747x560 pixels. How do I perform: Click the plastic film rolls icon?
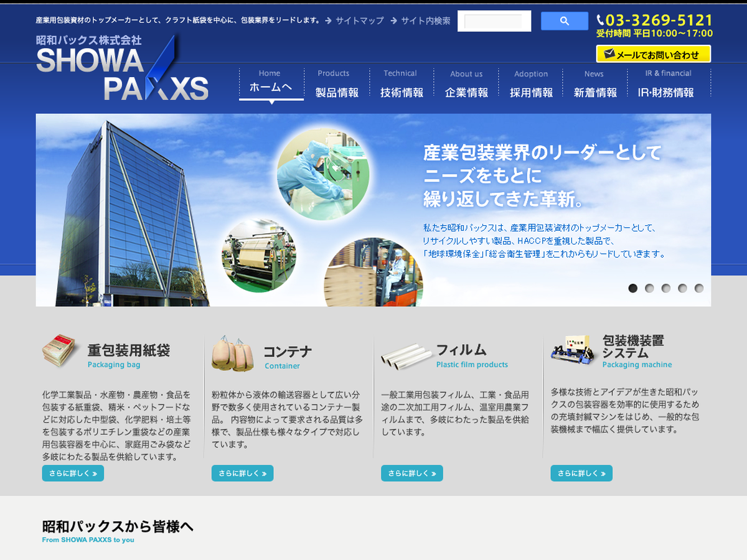(406, 355)
